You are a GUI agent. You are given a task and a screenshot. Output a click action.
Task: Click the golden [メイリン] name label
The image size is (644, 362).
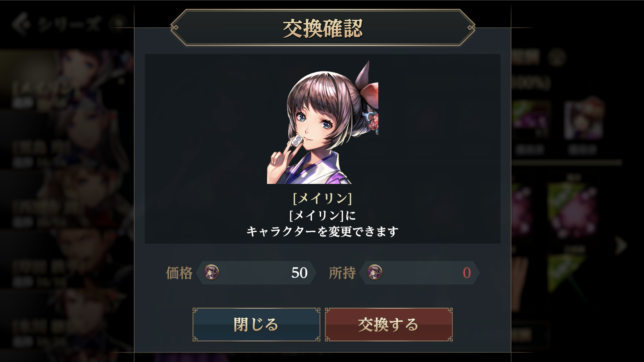point(322,199)
